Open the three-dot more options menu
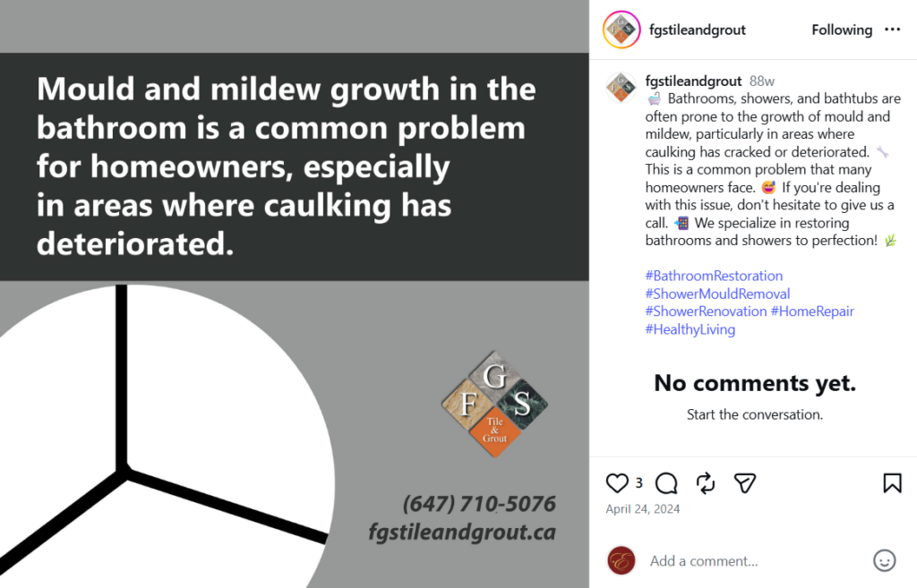This screenshot has height=588, width=917. [892, 30]
